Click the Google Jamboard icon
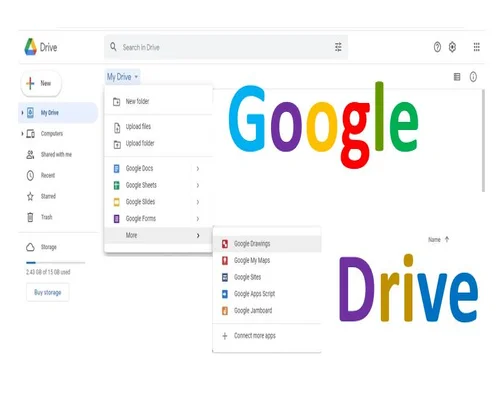The height and width of the screenshot is (400, 500). (225, 311)
